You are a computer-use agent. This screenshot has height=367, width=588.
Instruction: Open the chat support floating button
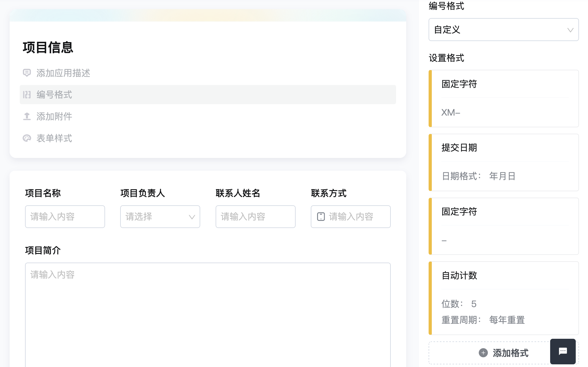(563, 351)
